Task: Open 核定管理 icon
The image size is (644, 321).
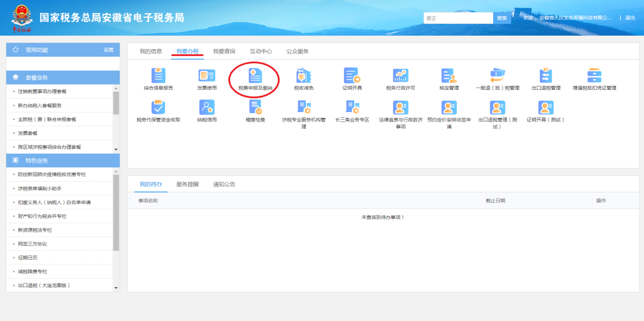Action: (x=449, y=76)
